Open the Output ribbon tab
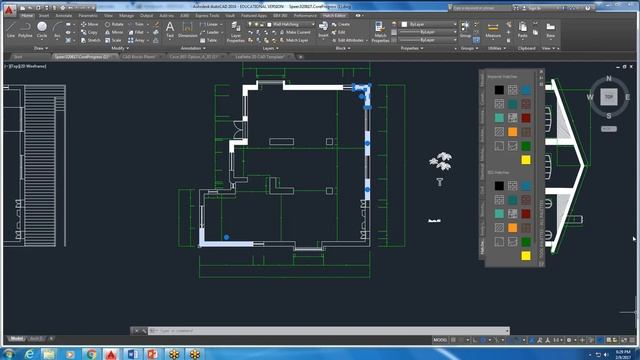 pyautogui.click(x=147, y=16)
